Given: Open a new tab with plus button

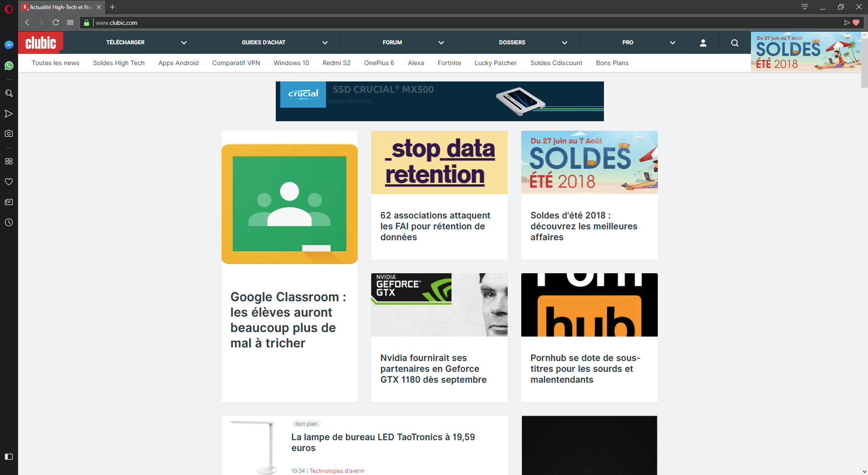Looking at the screenshot, I should point(113,7).
